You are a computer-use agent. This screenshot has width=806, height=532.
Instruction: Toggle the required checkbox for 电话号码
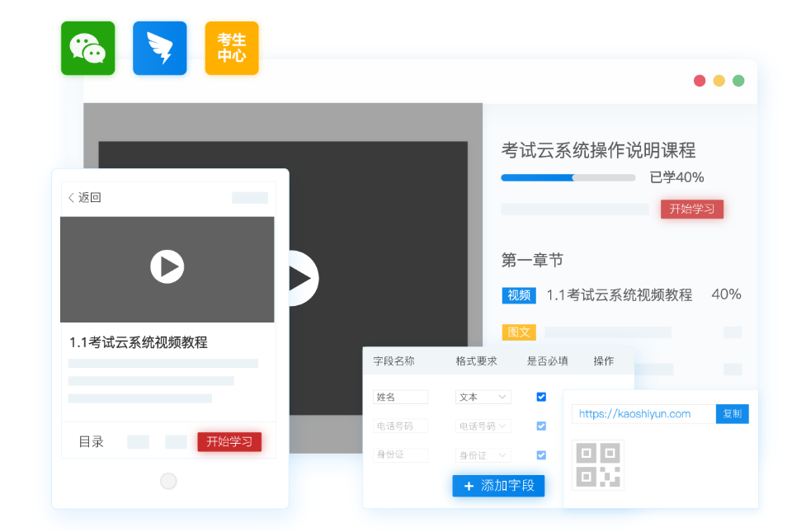coord(541,426)
